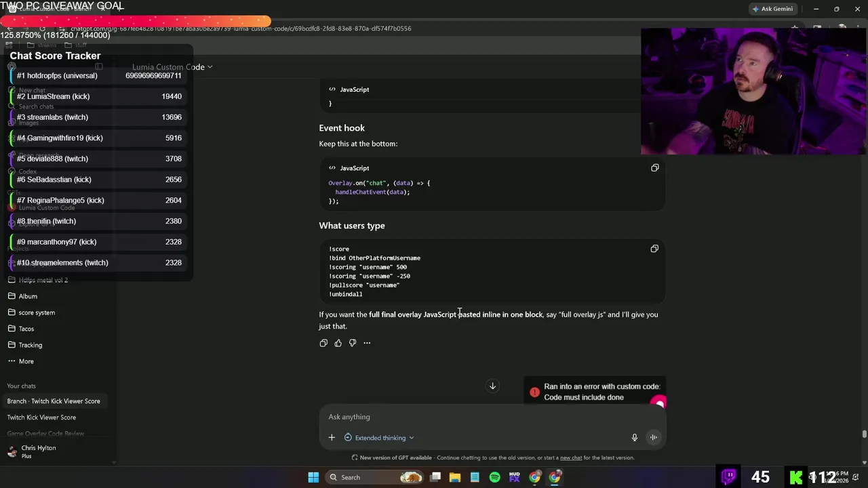Open File Explorer from the taskbar
The image size is (868, 488).
pos(455,477)
